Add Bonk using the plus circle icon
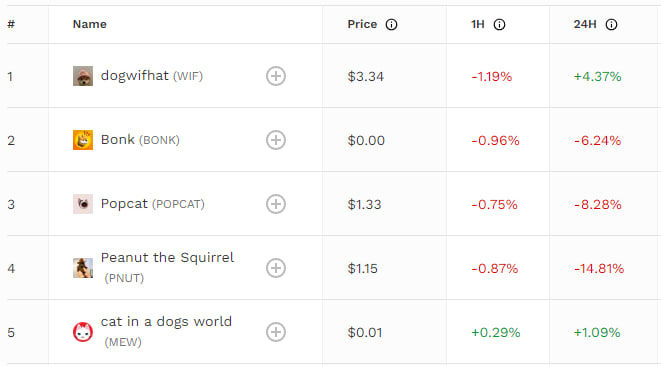Image resolution: width=661 pixels, height=366 pixels. point(276,140)
